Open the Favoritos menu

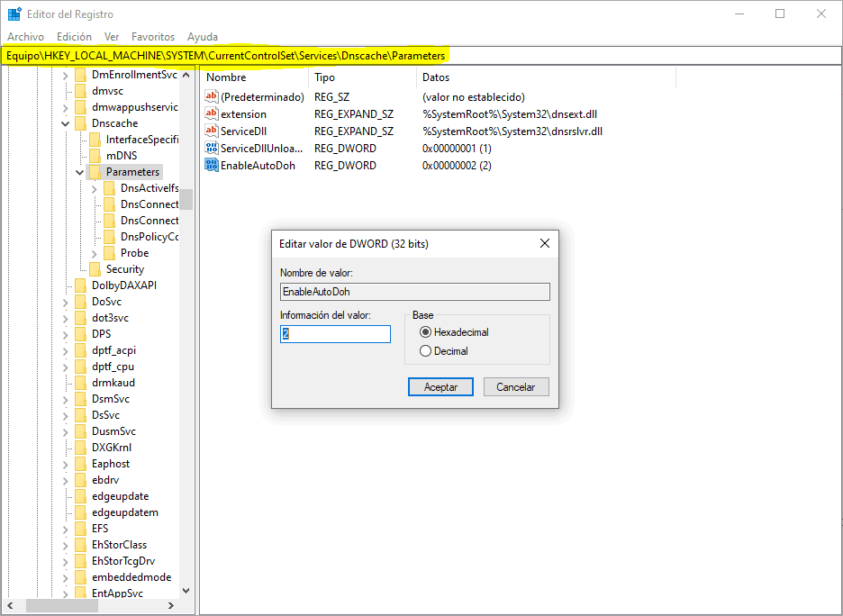[x=153, y=37]
